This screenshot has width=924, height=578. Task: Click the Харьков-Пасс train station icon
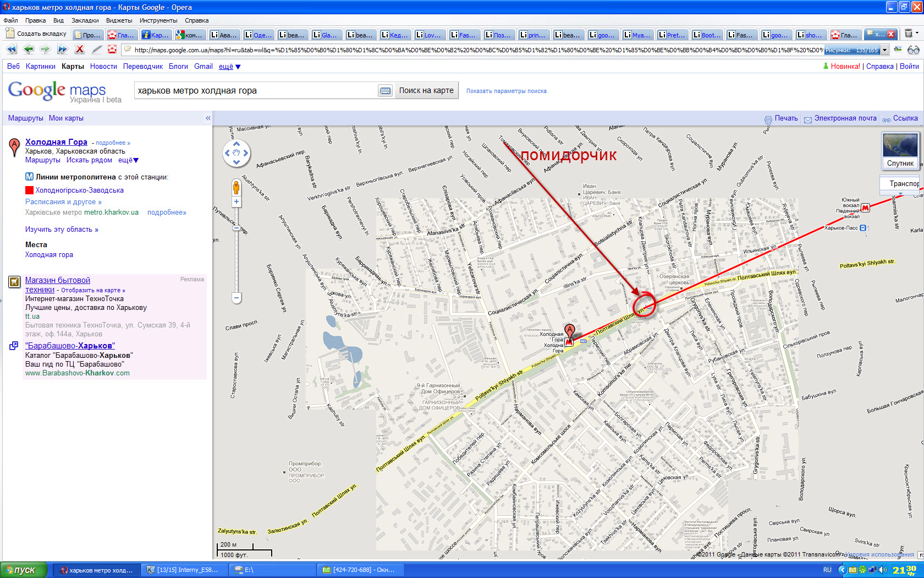point(863,228)
